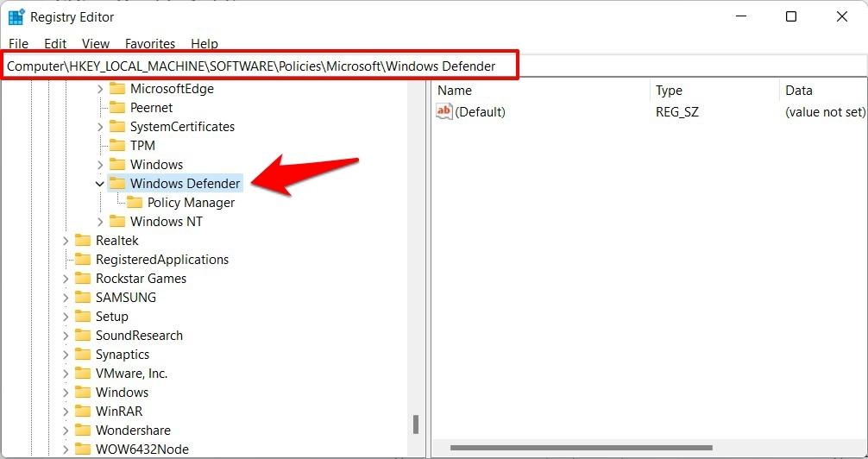868x459 pixels.
Task: Open the File menu
Action: (x=18, y=44)
